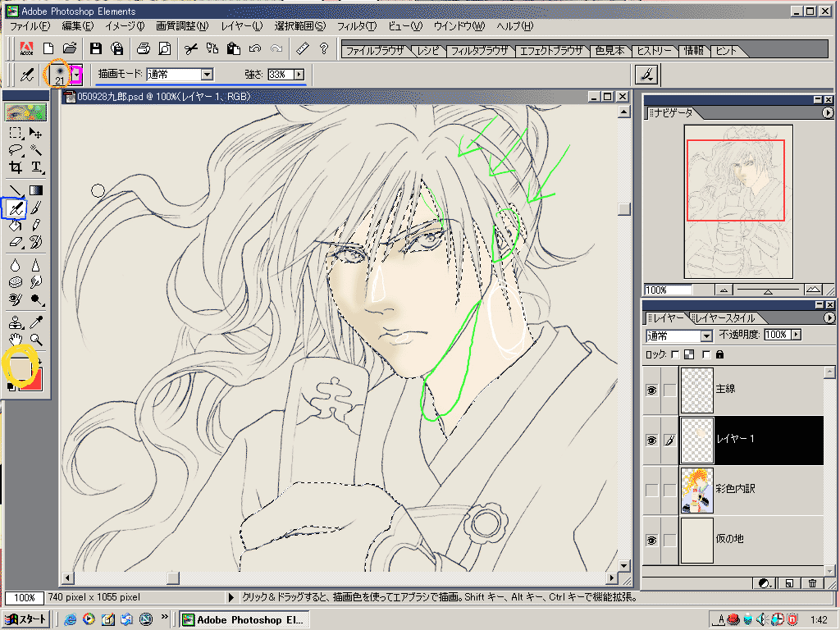The width and height of the screenshot is (840, 630).
Task: Select the Line shape tool
Action: click(x=16, y=190)
